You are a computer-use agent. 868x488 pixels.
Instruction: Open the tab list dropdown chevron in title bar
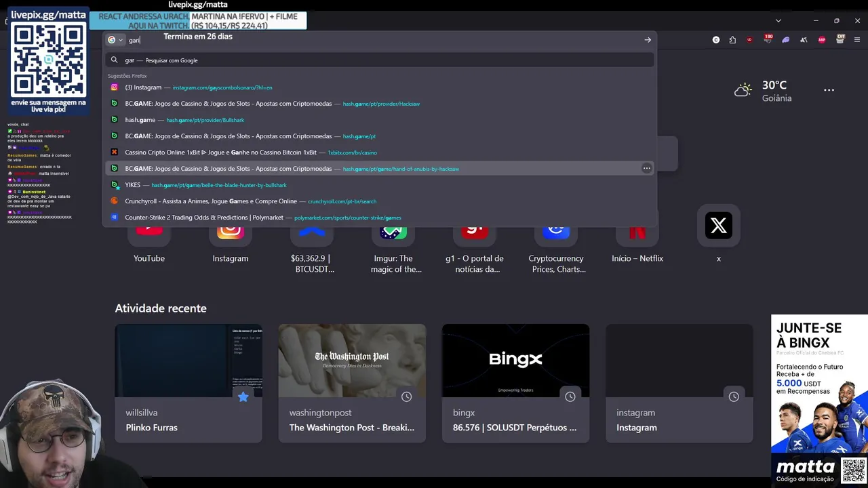(x=778, y=20)
